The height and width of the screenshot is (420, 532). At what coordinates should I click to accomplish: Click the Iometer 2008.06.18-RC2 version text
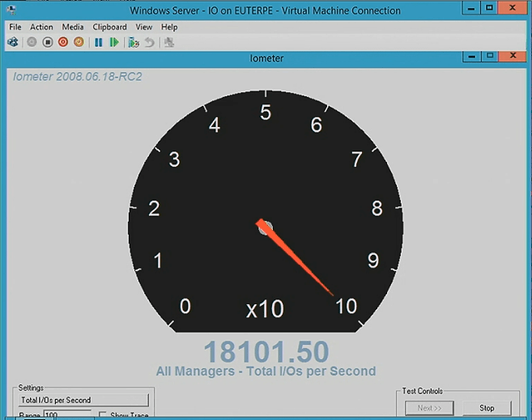point(78,77)
